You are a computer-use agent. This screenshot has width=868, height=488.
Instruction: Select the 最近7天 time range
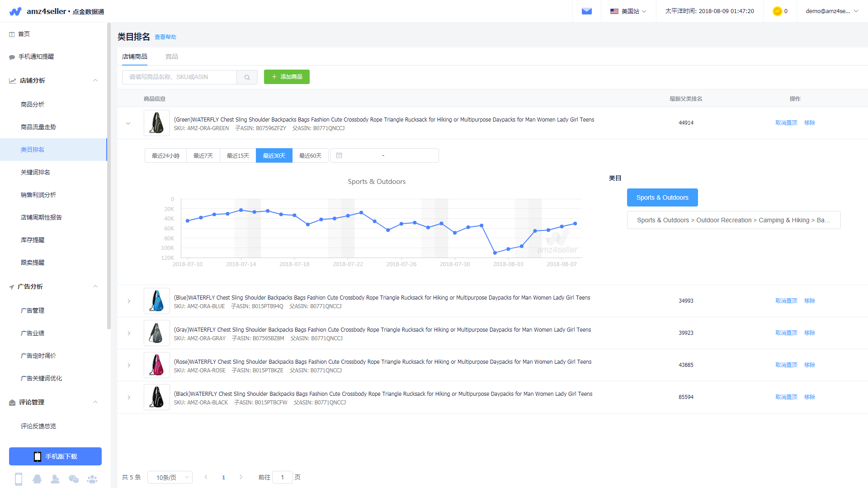[x=203, y=155]
